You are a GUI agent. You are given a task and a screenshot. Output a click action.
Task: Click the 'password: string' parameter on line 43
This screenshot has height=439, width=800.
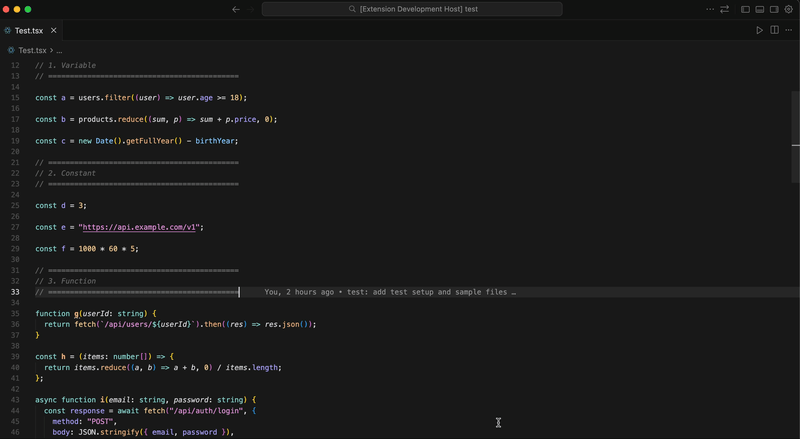[x=208, y=400]
